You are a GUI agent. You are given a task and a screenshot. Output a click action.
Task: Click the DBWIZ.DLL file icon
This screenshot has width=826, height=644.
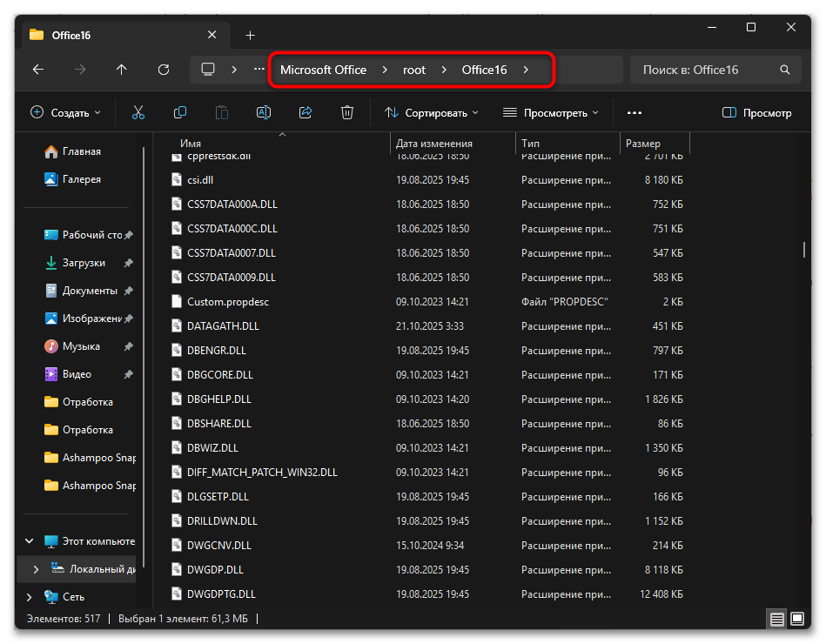[177, 447]
